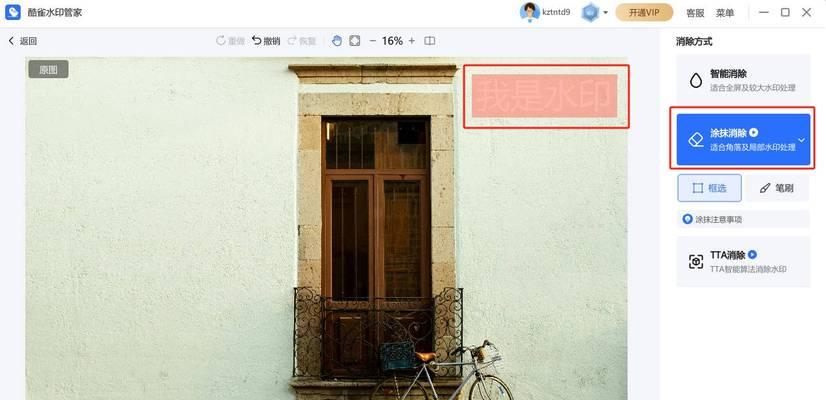Play the 涂抹消除 tutorial video icon
Viewport: 826px width, 400px height.
pyautogui.click(x=754, y=132)
